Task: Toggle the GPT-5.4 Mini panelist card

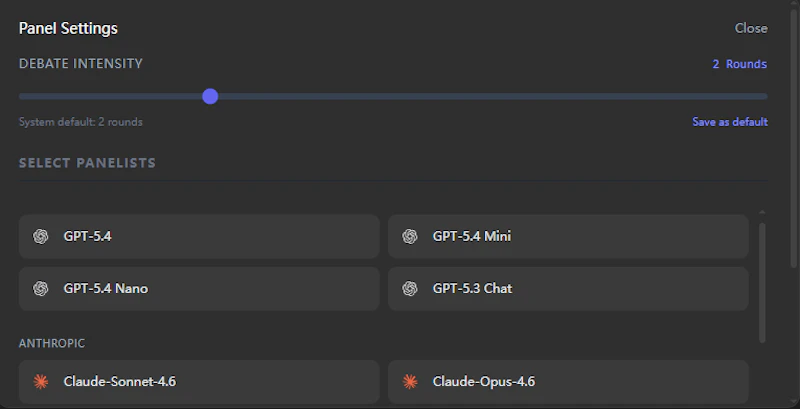Action: [x=568, y=237]
